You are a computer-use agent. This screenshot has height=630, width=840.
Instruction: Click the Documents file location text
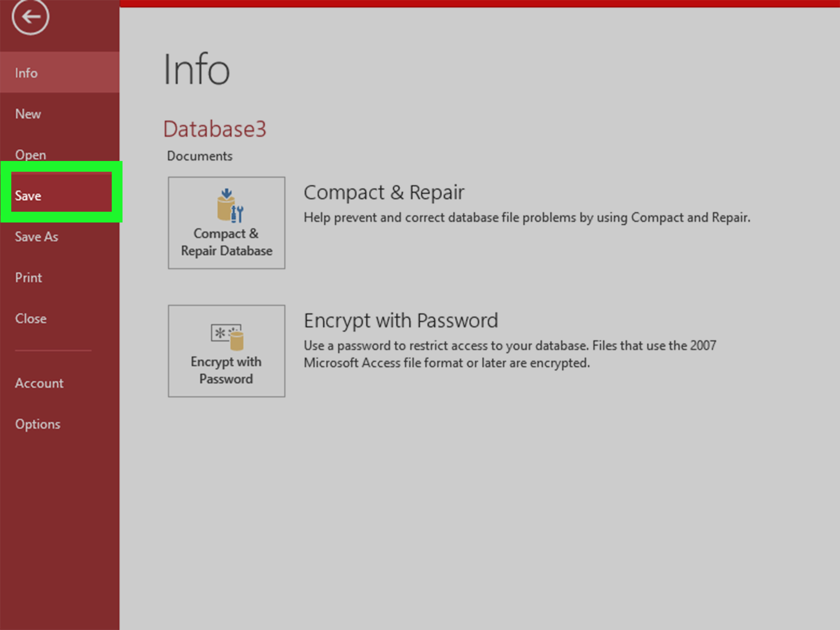click(x=200, y=156)
